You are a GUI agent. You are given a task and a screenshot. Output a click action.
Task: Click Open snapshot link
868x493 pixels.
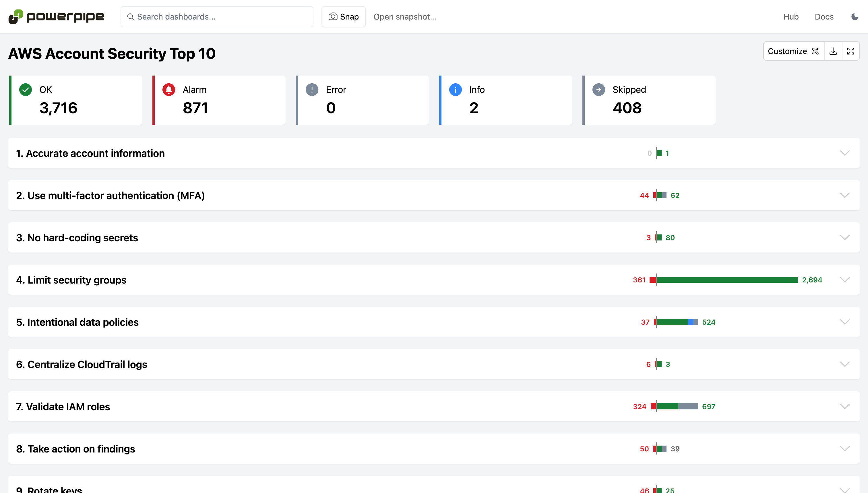(404, 17)
